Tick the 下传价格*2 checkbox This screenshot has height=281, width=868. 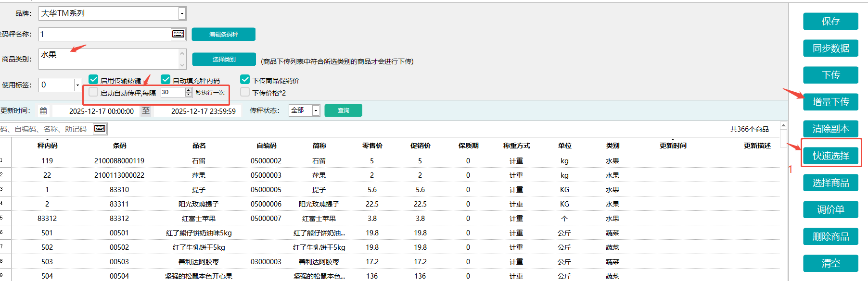(x=245, y=92)
